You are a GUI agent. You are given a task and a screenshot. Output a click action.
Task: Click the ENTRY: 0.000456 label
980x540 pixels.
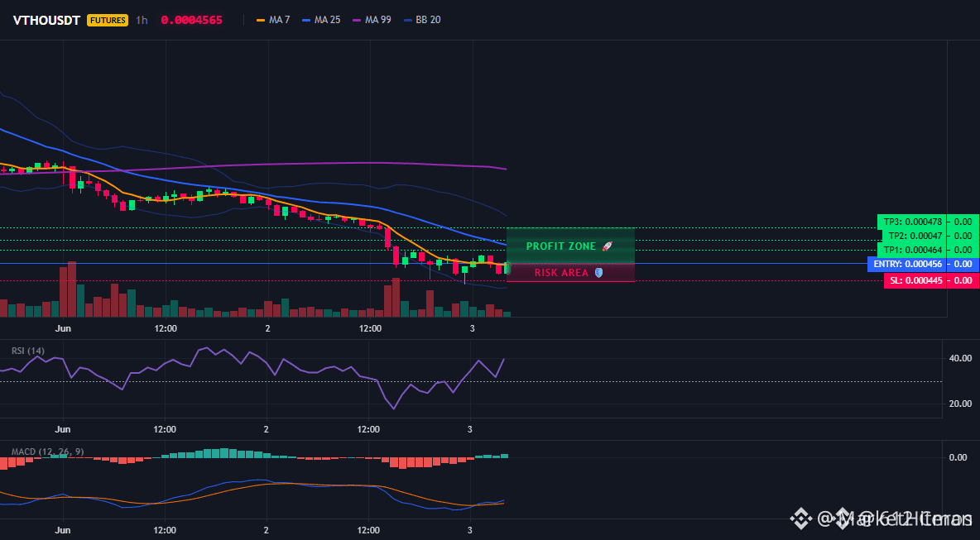(907, 264)
